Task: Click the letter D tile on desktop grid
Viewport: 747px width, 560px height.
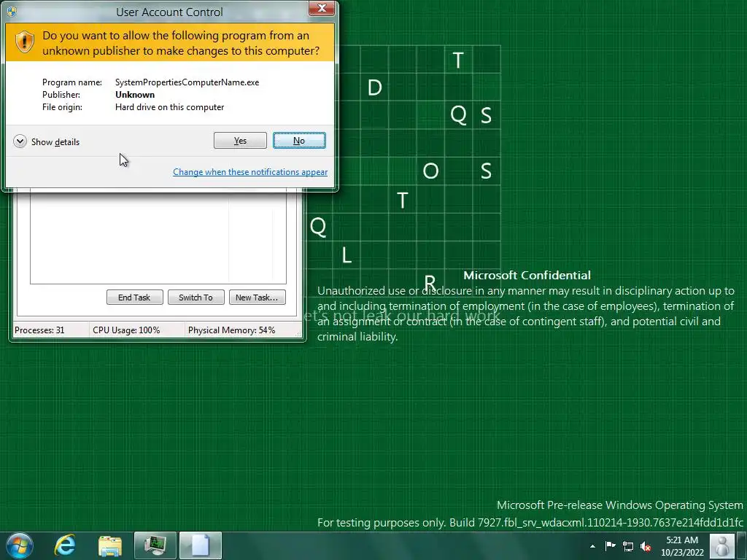Action: pos(374,87)
